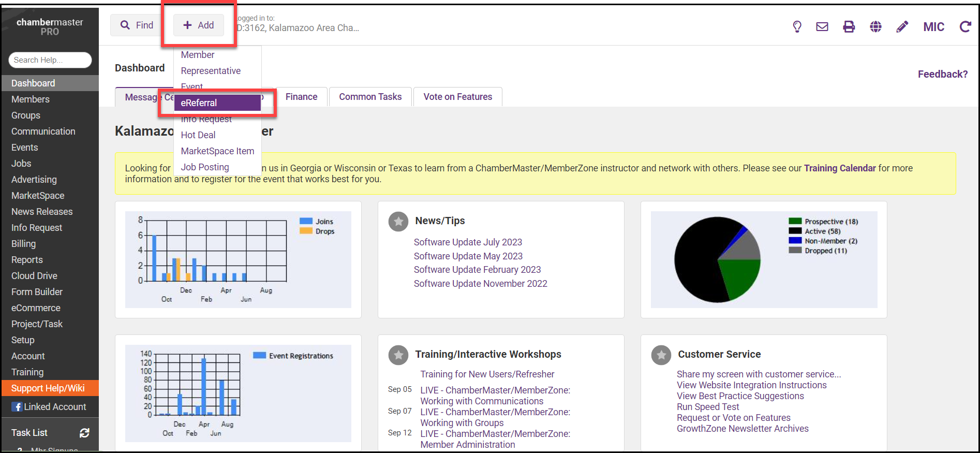
Task: Open the envelope mail icon
Action: click(822, 27)
